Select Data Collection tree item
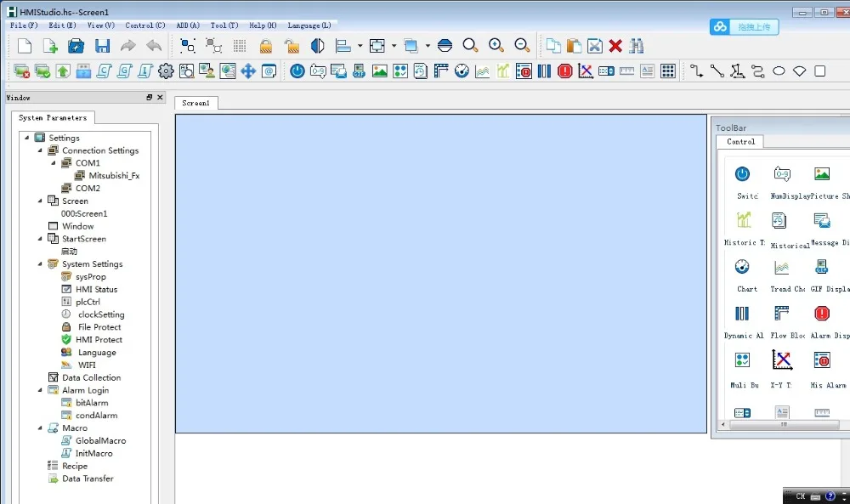 tap(91, 377)
